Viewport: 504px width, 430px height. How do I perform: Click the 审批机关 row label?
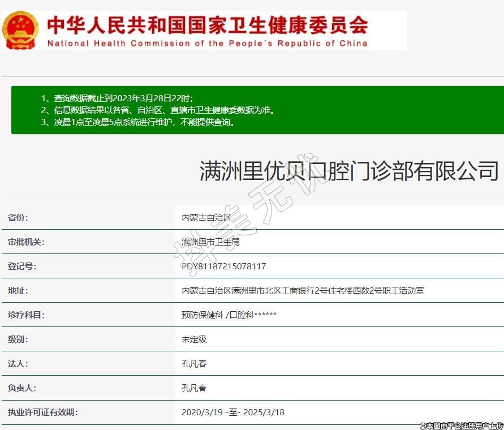click(x=26, y=242)
